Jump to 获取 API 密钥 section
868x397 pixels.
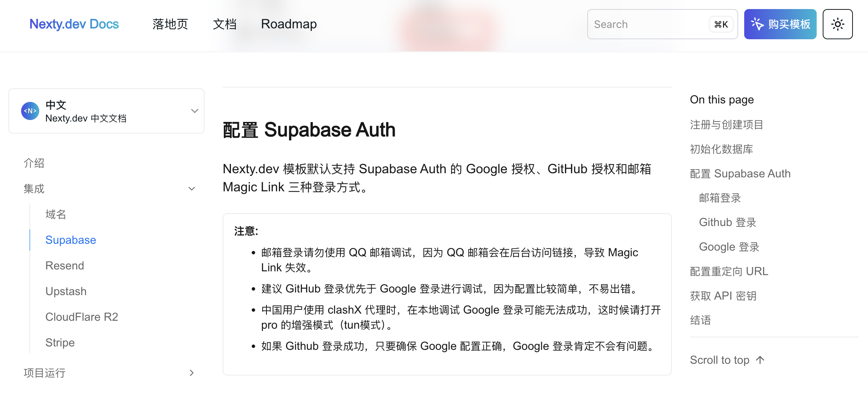[x=723, y=296]
